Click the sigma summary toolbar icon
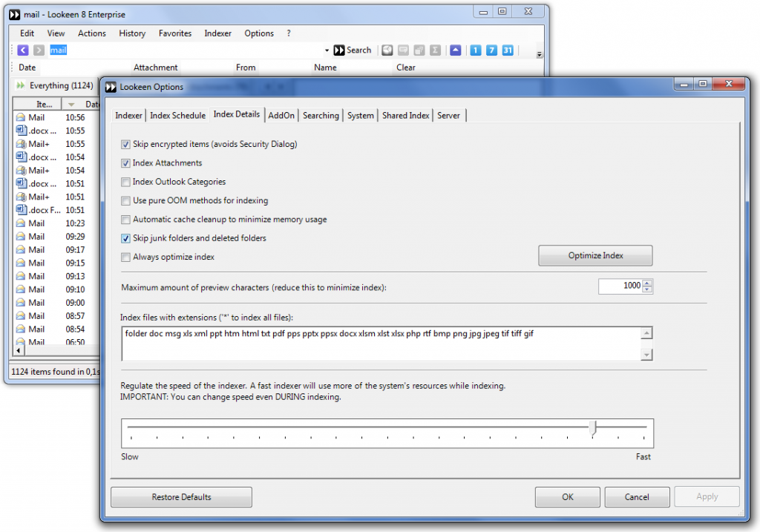This screenshot has height=532, width=760. coord(435,50)
